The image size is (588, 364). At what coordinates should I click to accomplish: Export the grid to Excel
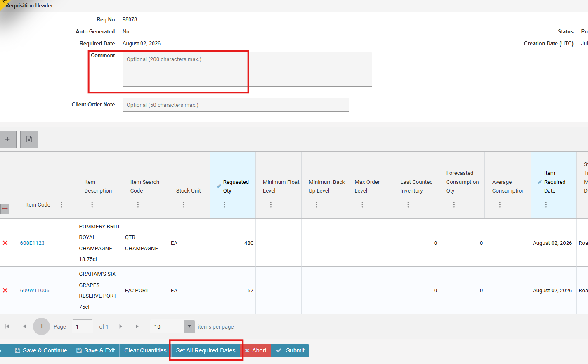[x=29, y=139]
